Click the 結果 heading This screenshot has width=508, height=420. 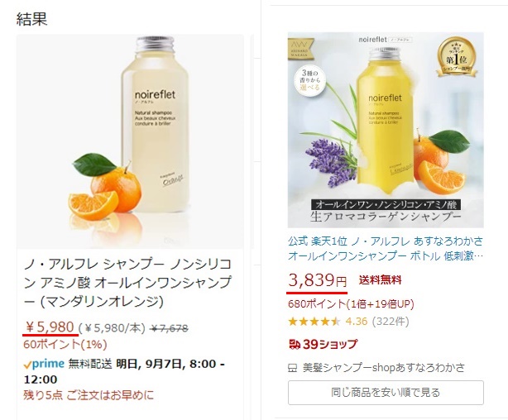[x=31, y=19]
